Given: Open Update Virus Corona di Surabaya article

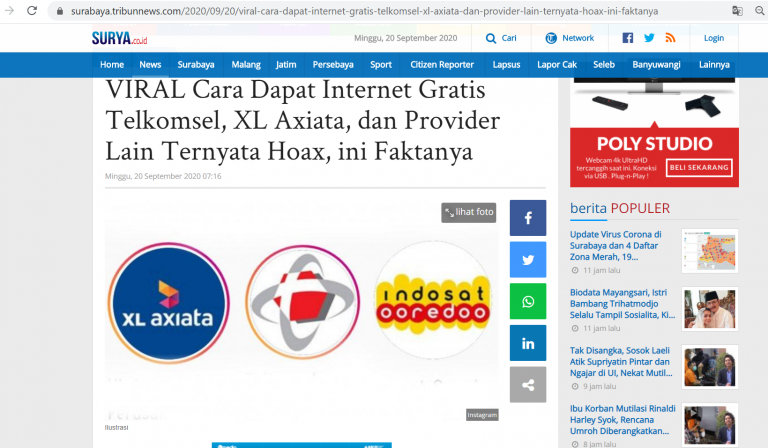Looking at the screenshot, I should (x=616, y=245).
